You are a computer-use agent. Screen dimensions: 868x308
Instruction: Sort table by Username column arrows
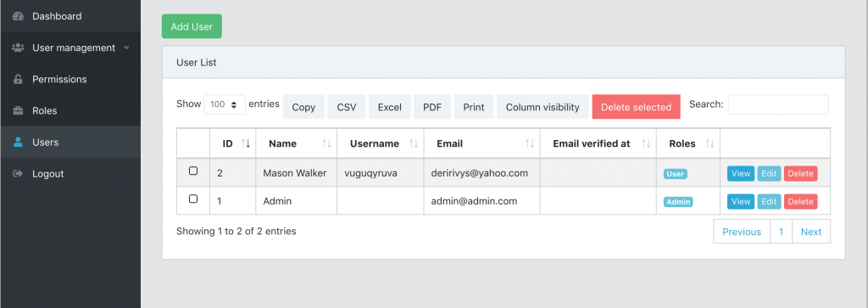[414, 143]
